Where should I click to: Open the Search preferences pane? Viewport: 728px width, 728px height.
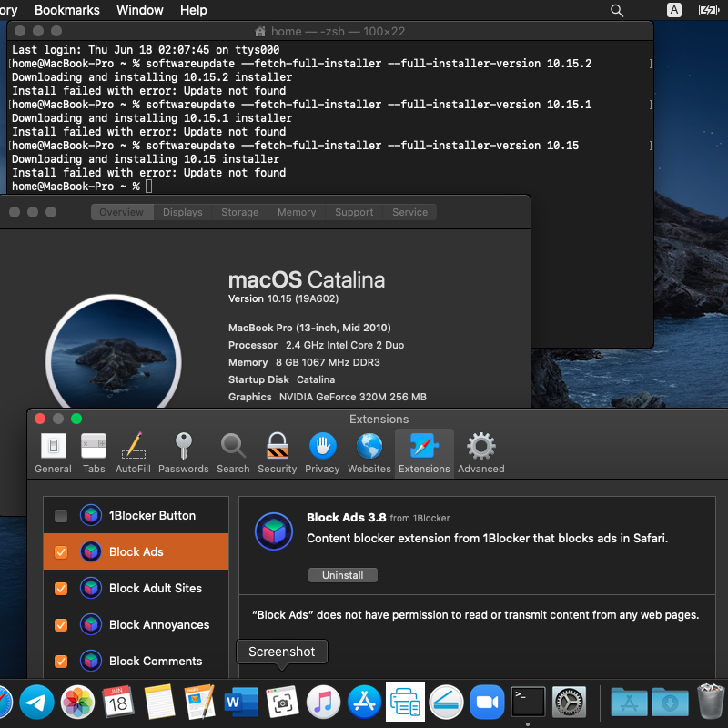point(233,453)
